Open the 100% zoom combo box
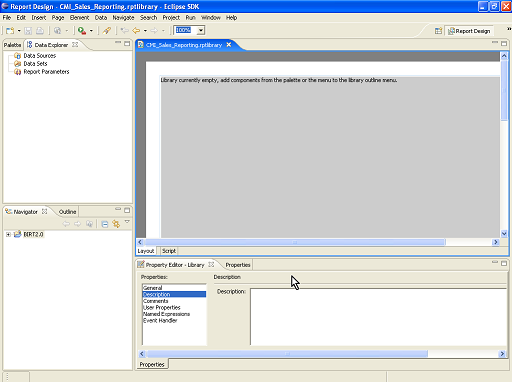 201,30
